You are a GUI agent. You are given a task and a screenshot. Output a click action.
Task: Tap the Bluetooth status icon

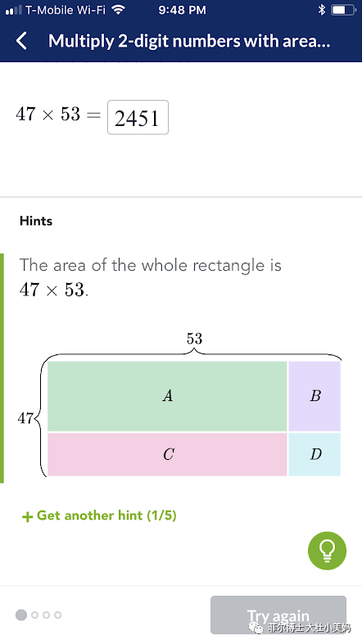click(322, 10)
